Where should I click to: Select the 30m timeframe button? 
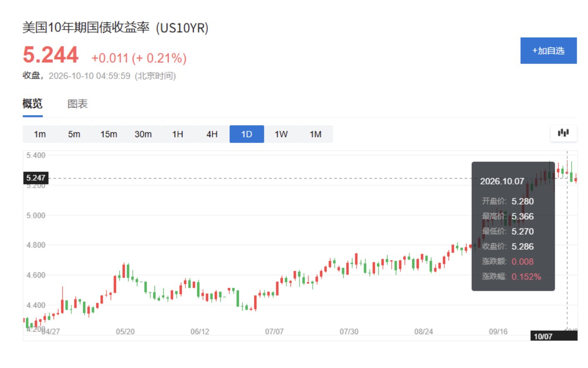(x=143, y=134)
